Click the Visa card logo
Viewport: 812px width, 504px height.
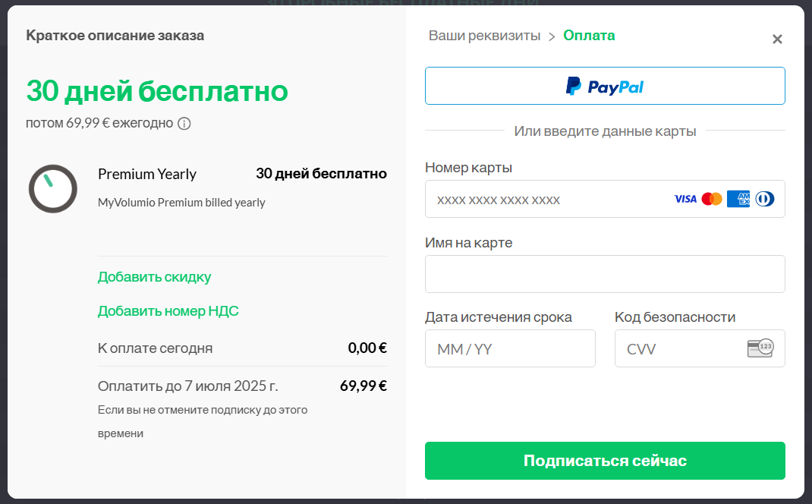coord(685,199)
